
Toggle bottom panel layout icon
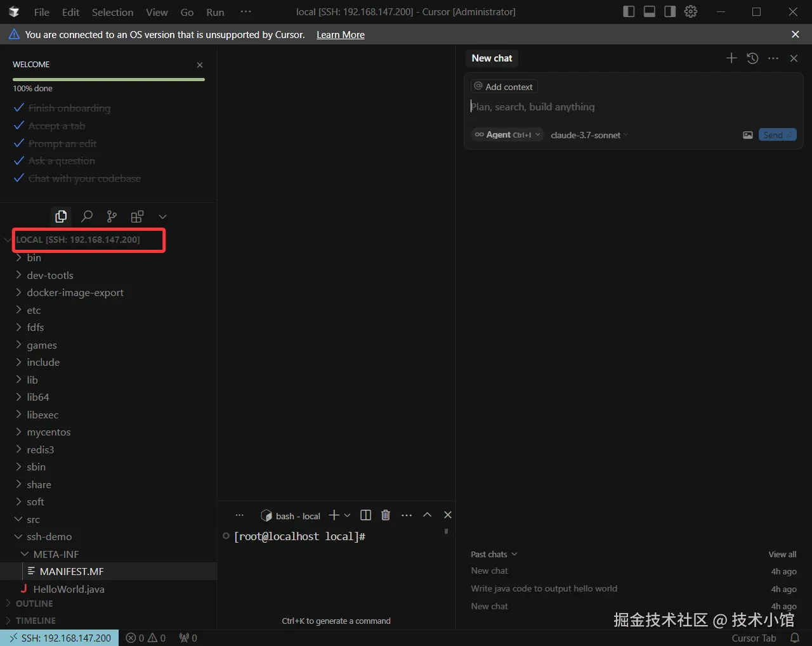click(x=650, y=11)
